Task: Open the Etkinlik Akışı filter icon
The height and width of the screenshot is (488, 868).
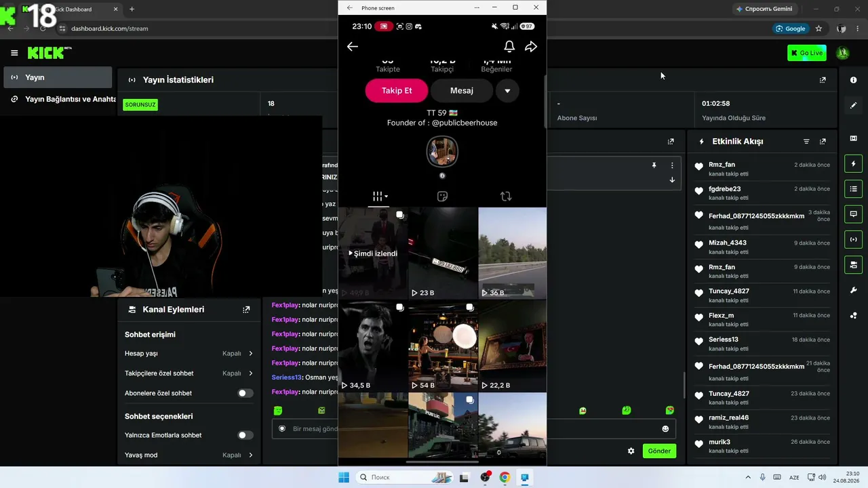Action: [806, 142]
